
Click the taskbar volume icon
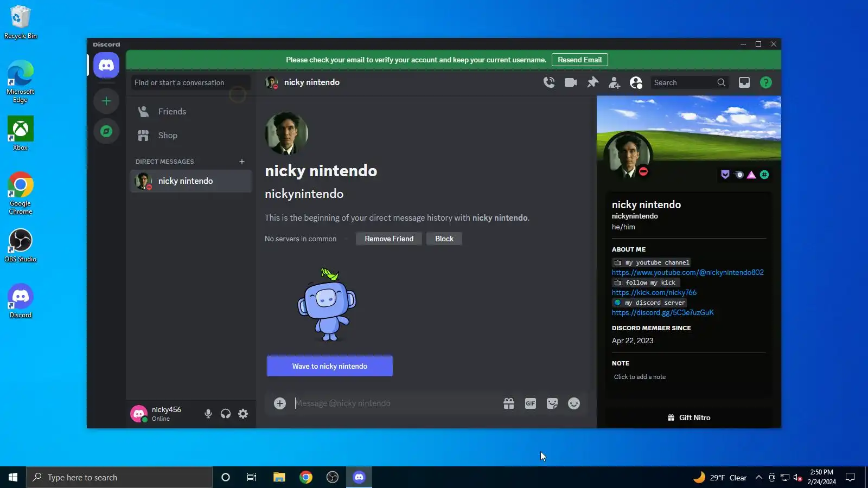[x=798, y=477]
